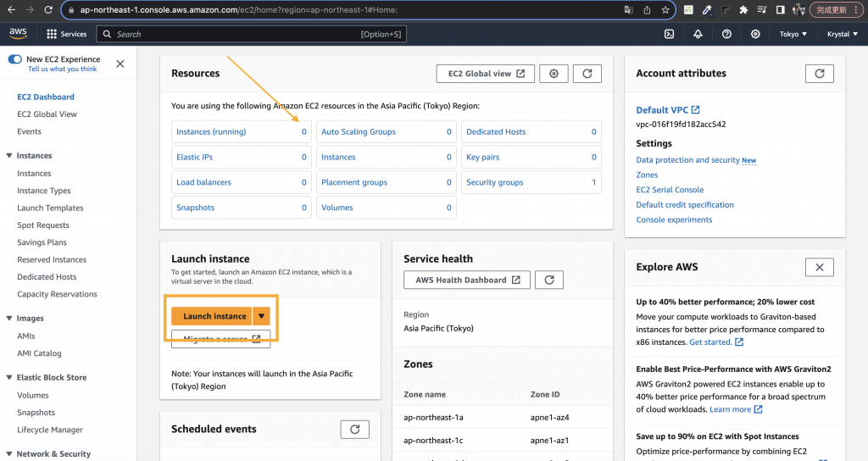Open Auto Scaling Groups resource link
868x461 pixels.
click(x=359, y=131)
